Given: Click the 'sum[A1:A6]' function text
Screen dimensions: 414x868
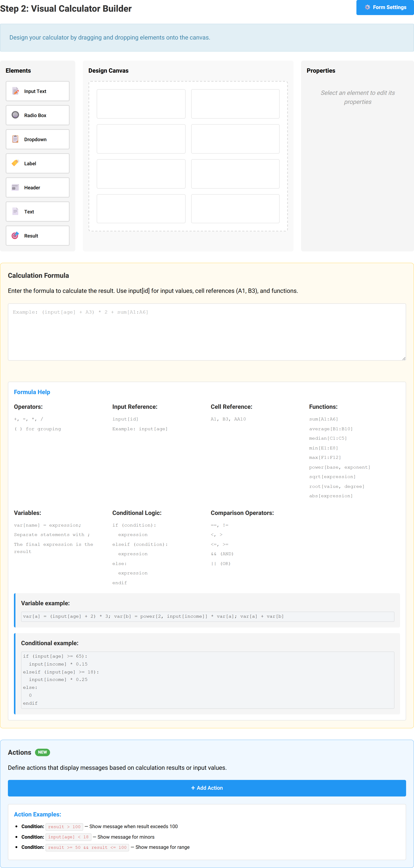Looking at the screenshot, I should click(323, 419).
